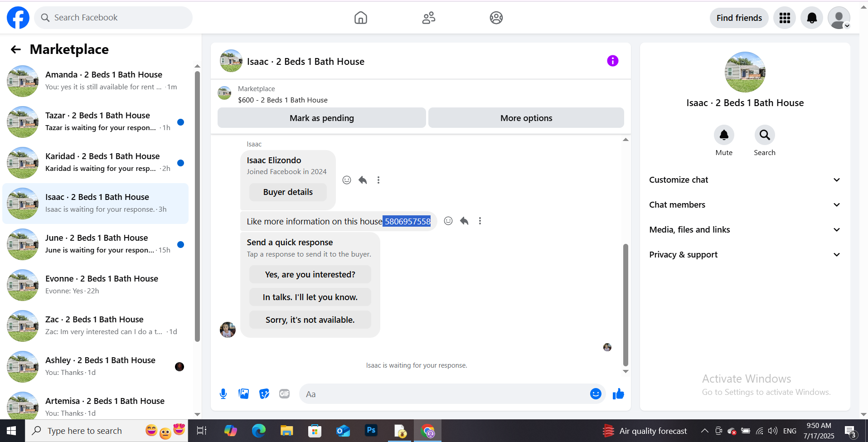Open the apps grid menu
Viewport: 868px width, 442px height.
785,18
